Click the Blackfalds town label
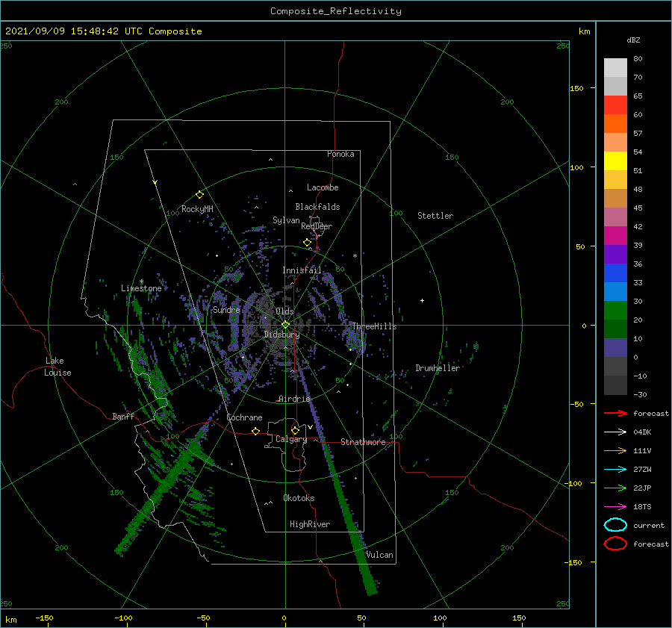672x628 pixels. 317,207
